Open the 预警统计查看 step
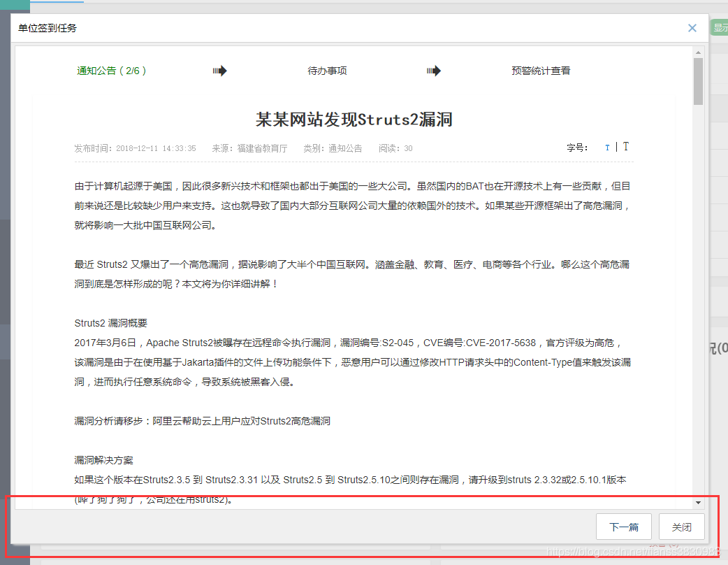The width and height of the screenshot is (728, 565). [541, 71]
